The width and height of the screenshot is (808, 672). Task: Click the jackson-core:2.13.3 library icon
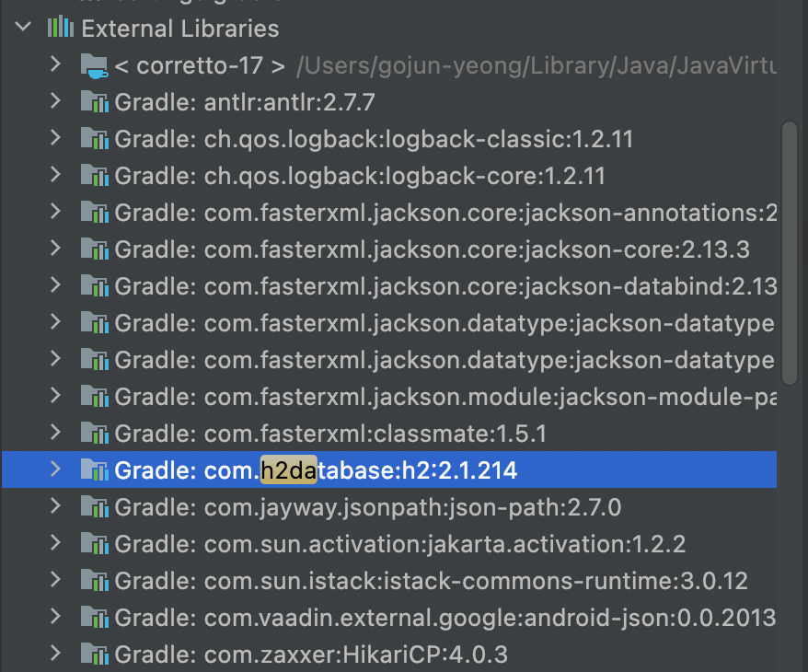(94, 249)
